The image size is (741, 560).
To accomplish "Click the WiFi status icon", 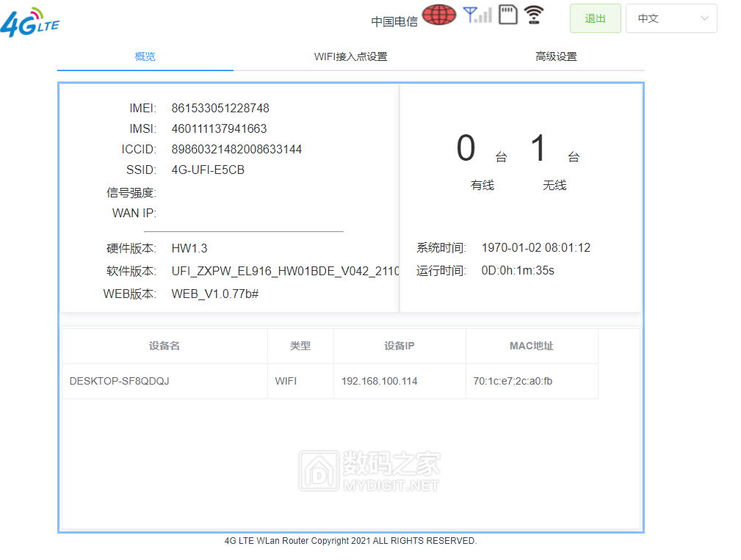I will pyautogui.click(x=534, y=15).
